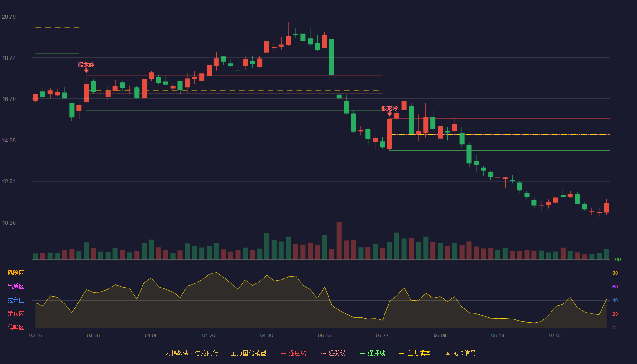Click the 12.61 price axis label
Screen dimensions: 637x364
click(9, 181)
